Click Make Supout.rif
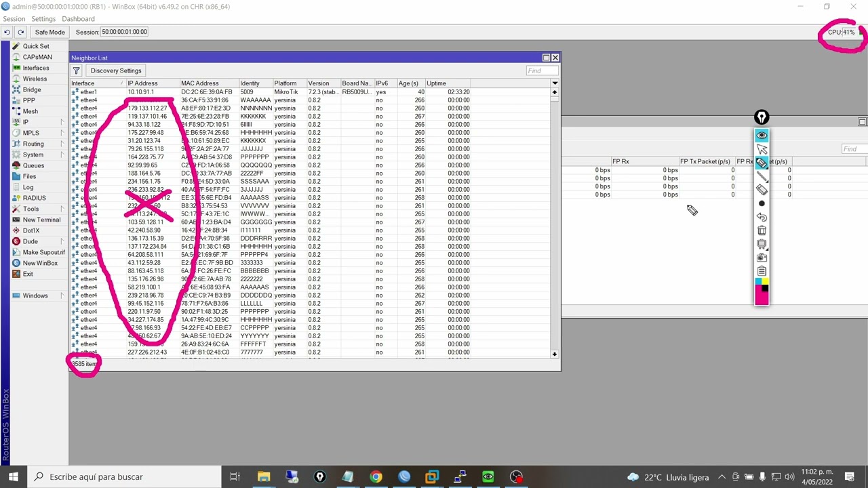 click(x=43, y=252)
